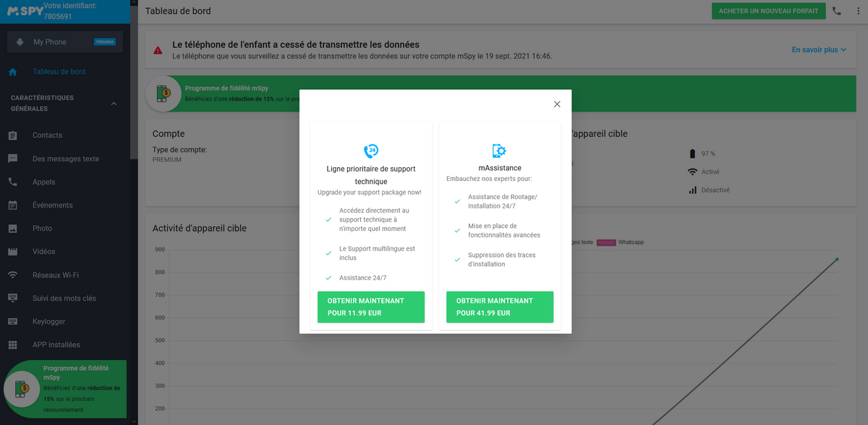Click the keyword tracking keyboard icon
This screenshot has height=425, width=868.
pyautogui.click(x=12, y=298)
